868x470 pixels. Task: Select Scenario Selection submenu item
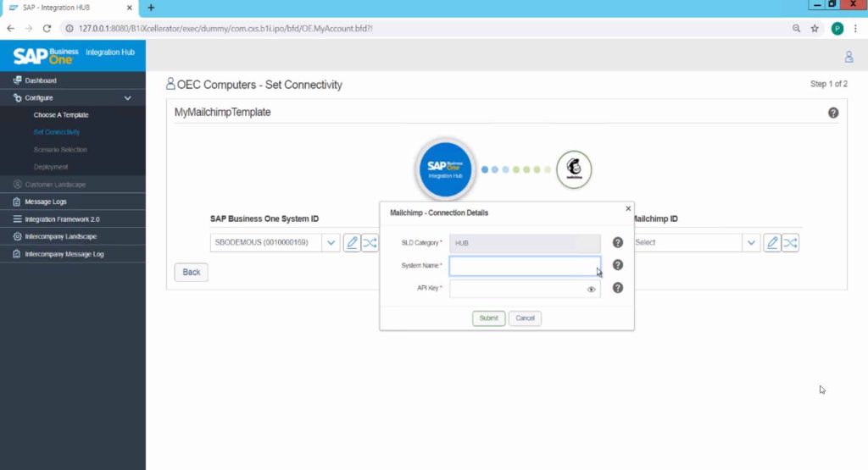point(60,150)
